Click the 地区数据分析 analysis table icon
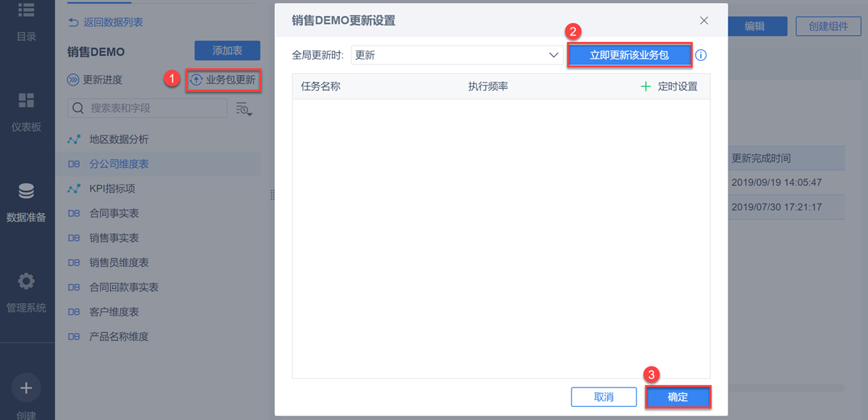The height and width of the screenshot is (420, 868). point(74,139)
